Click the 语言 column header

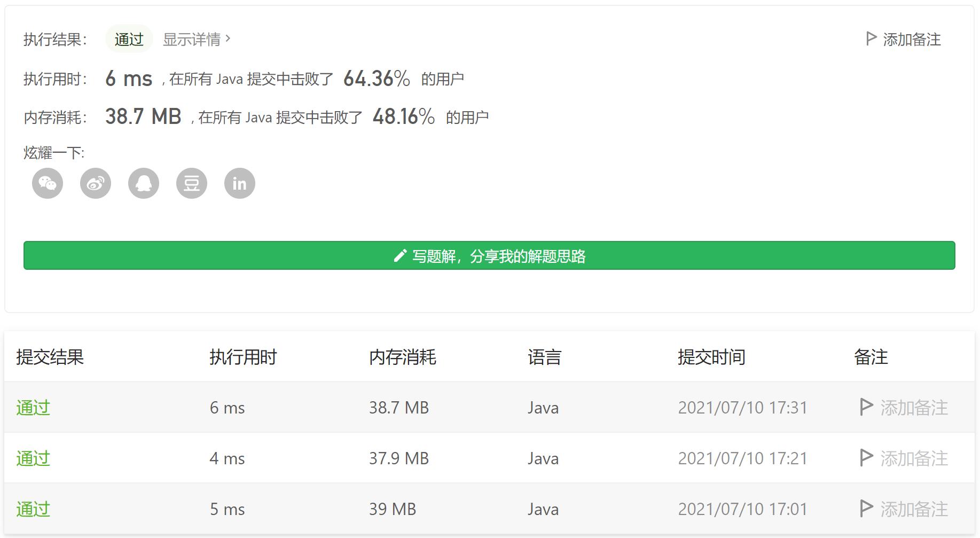(544, 357)
